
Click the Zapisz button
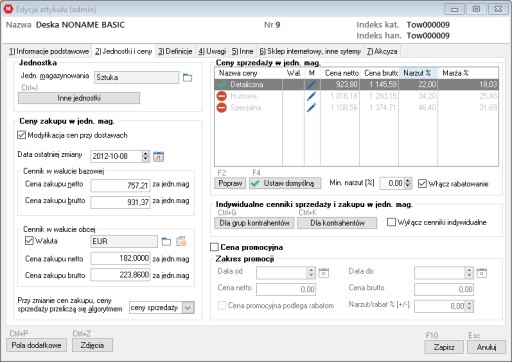444,347
